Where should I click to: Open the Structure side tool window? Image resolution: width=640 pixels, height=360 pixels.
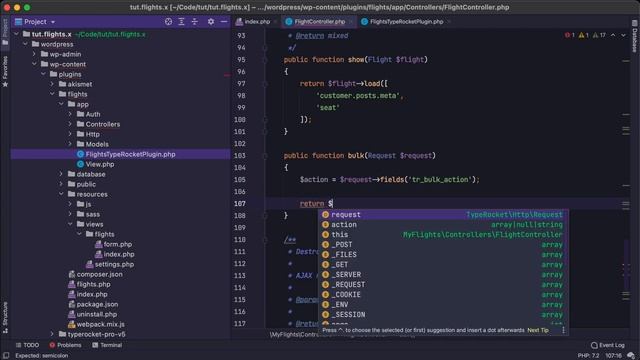click(x=5, y=317)
